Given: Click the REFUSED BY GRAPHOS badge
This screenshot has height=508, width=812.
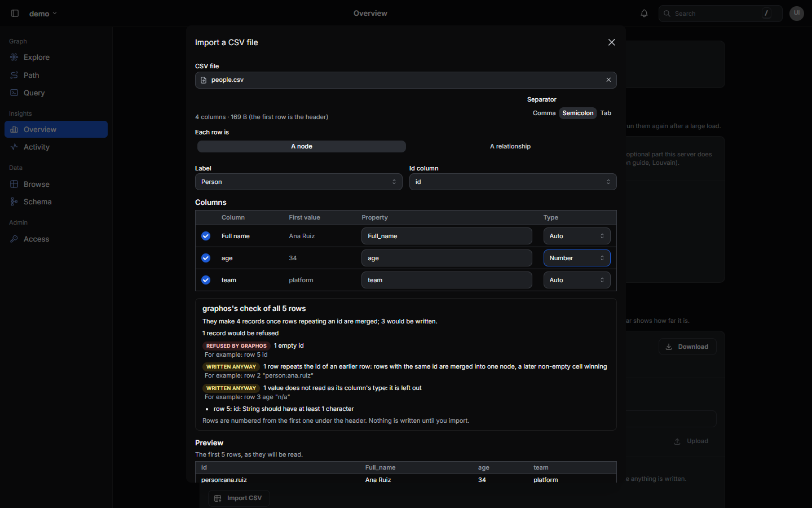Looking at the screenshot, I should coord(236,346).
